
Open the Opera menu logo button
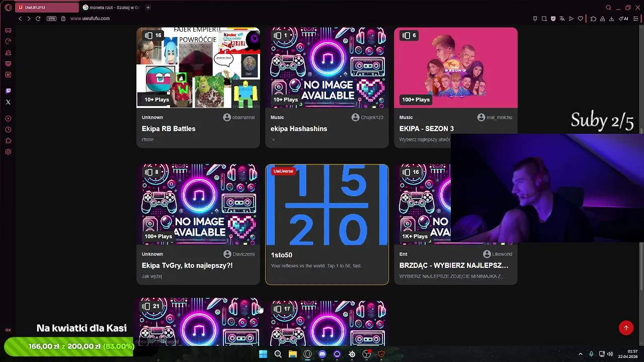[x=8, y=8]
